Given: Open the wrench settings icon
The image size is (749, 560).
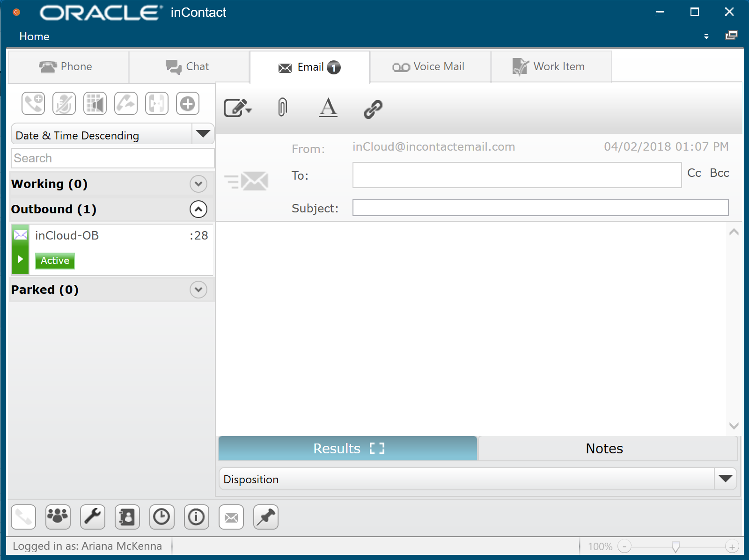Looking at the screenshot, I should (x=93, y=517).
